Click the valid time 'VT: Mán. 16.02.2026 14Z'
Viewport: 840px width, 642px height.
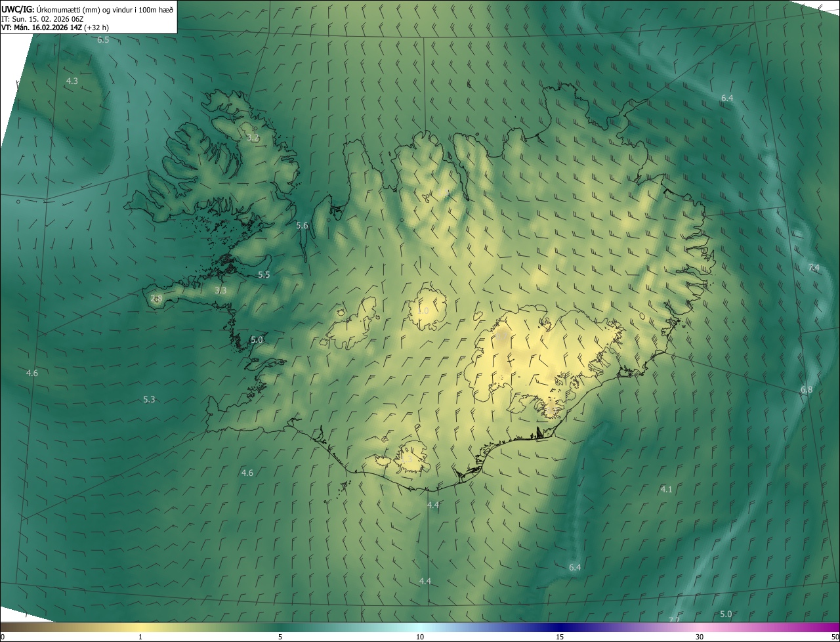[41, 28]
